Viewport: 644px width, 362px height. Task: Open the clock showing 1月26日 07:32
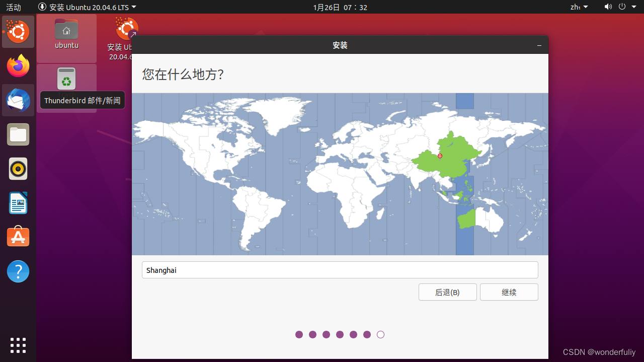tap(340, 7)
